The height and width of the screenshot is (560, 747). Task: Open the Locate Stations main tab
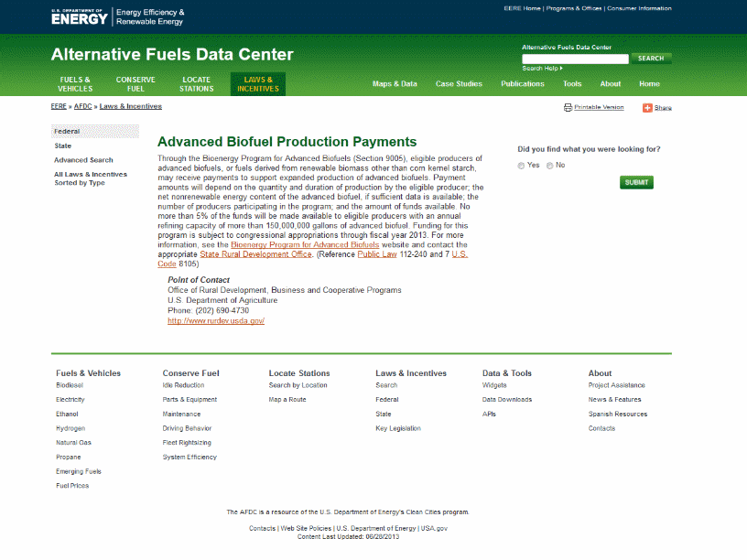click(x=196, y=84)
